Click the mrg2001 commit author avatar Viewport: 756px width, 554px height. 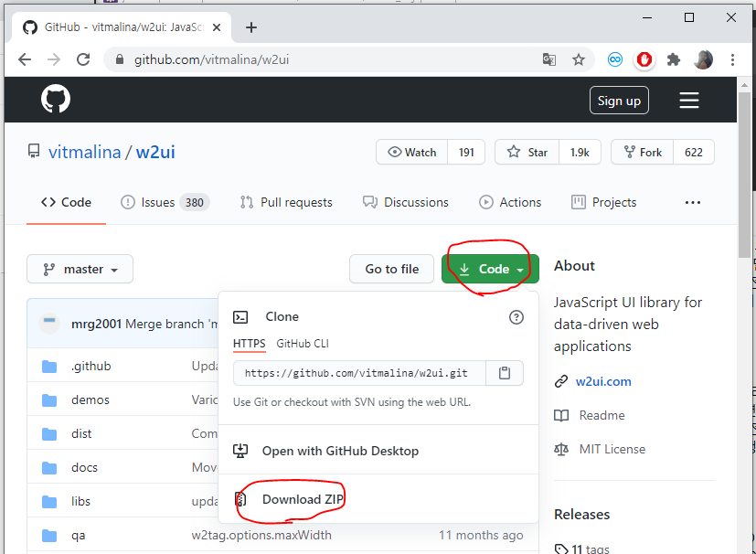49,323
